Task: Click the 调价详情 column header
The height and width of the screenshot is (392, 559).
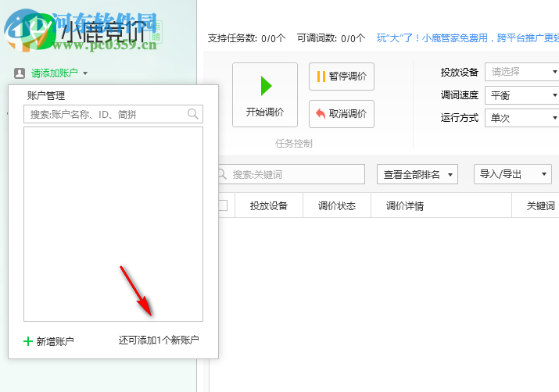Action: 441,205
